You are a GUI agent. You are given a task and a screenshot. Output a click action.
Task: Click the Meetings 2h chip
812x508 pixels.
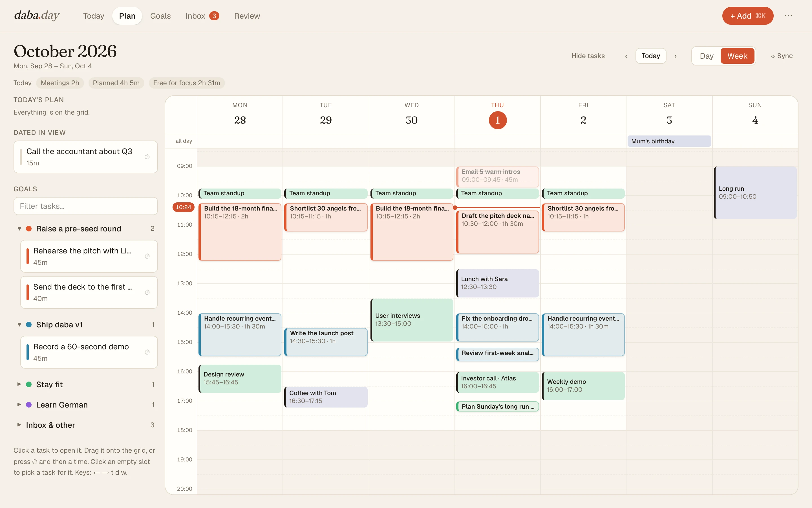coord(60,83)
